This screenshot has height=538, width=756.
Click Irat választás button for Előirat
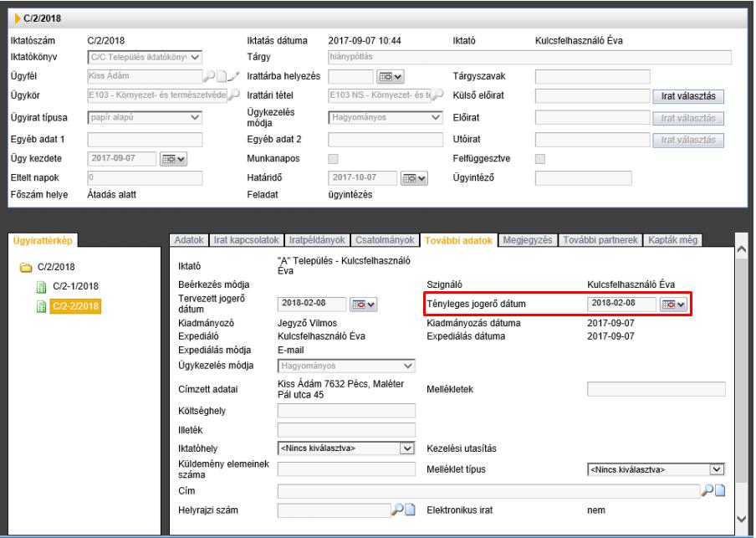click(x=688, y=118)
